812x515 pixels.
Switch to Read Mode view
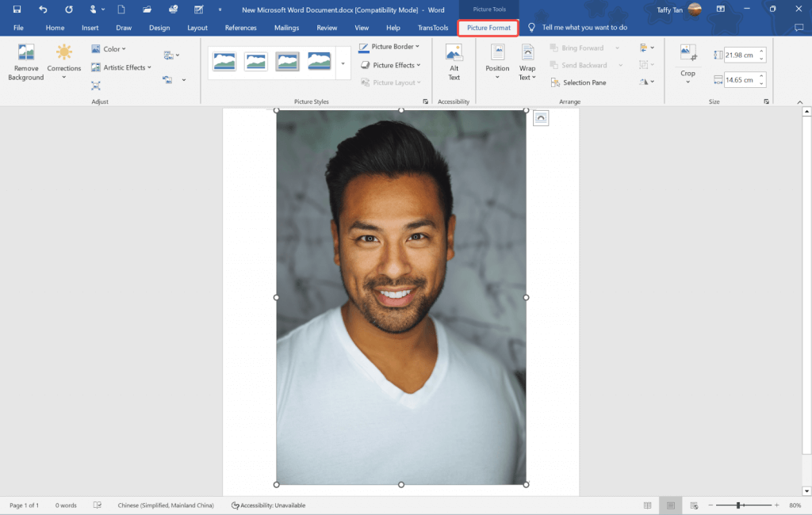click(647, 505)
